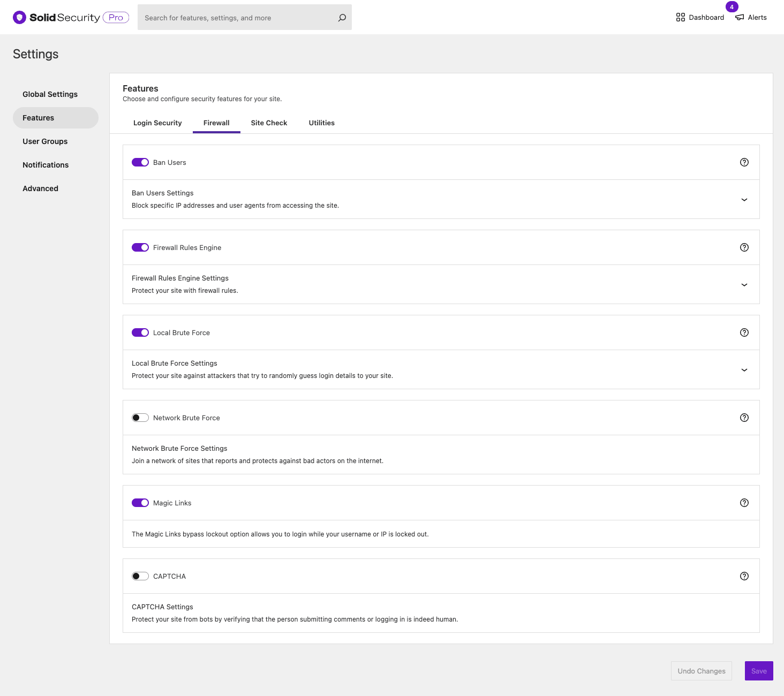Enable the CAPTCHA toggle
Screen dimensions: 784x696
tap(140, 576)
